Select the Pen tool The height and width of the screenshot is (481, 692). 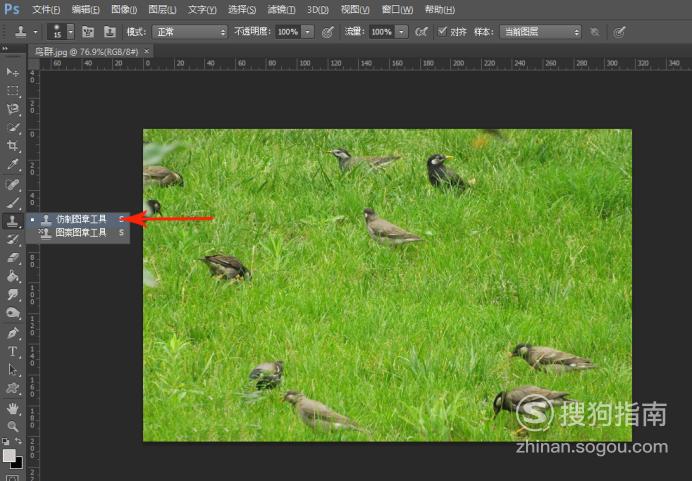12,333
